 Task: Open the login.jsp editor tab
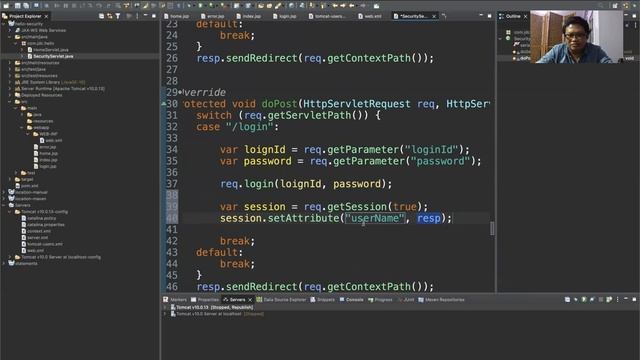284,16
